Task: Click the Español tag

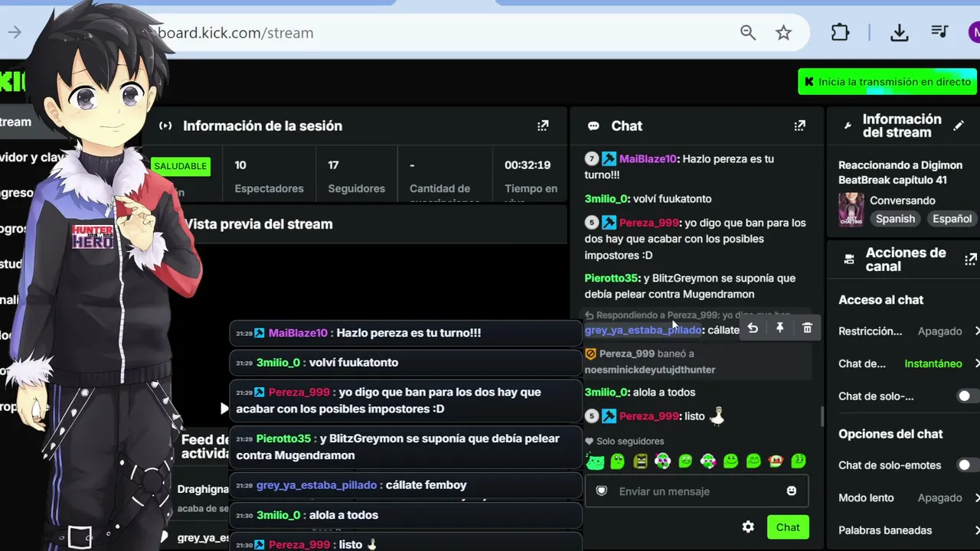Action: tap(952, 219)
